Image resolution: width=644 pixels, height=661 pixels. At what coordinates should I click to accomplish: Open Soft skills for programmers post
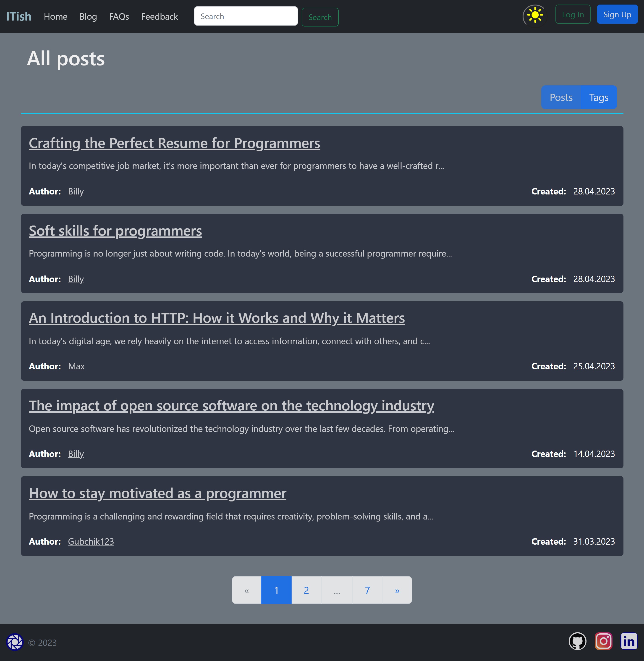pyautogui.click(x=115, y=231)
